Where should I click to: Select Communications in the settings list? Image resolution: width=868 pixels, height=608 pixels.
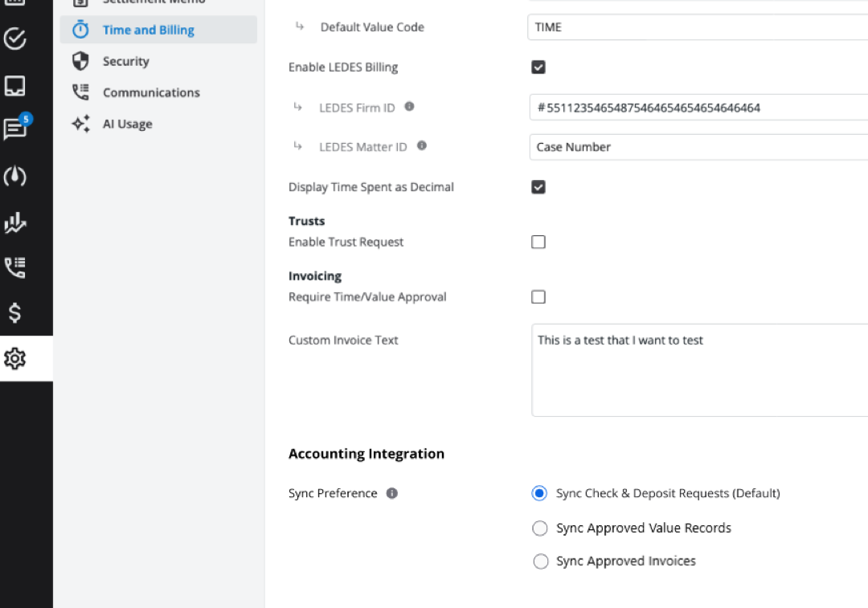(151, 92)
